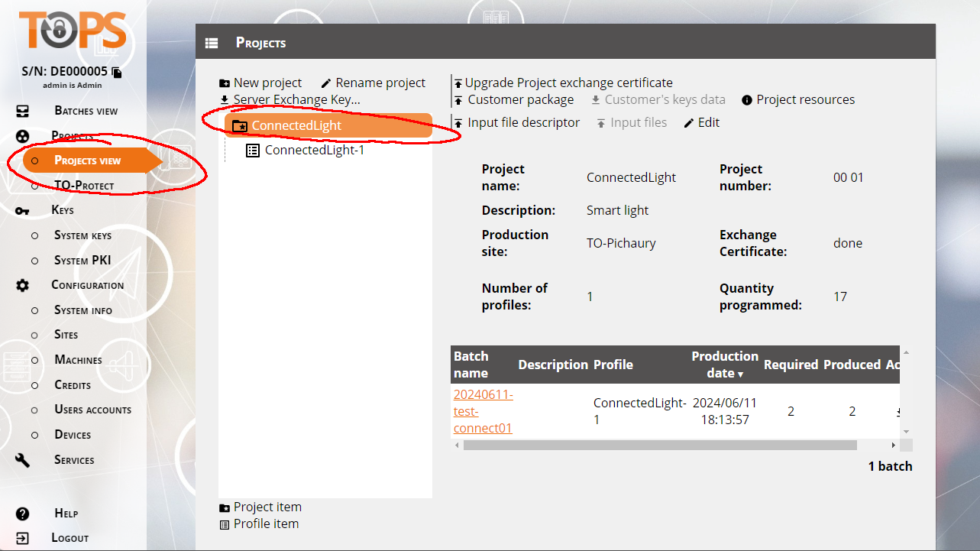
Task: Open the ConnectedLight-1 profile item
Action: (x=314, y=151)
